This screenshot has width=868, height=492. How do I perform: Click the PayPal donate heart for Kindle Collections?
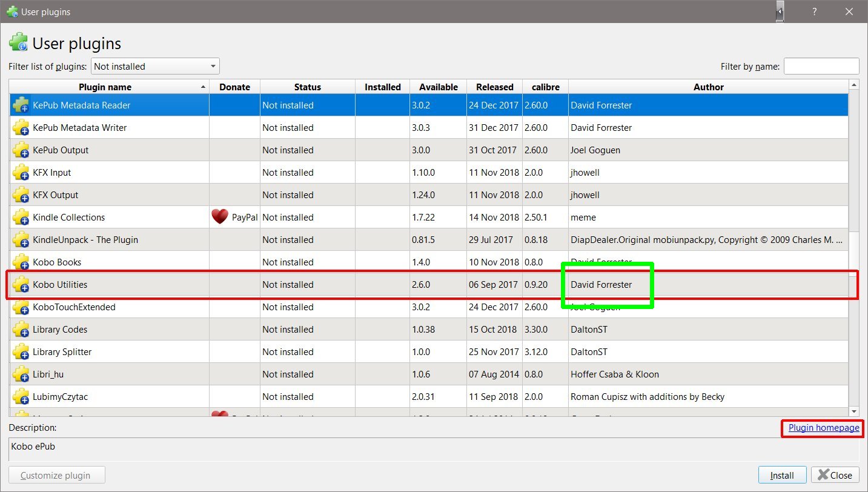219,217
